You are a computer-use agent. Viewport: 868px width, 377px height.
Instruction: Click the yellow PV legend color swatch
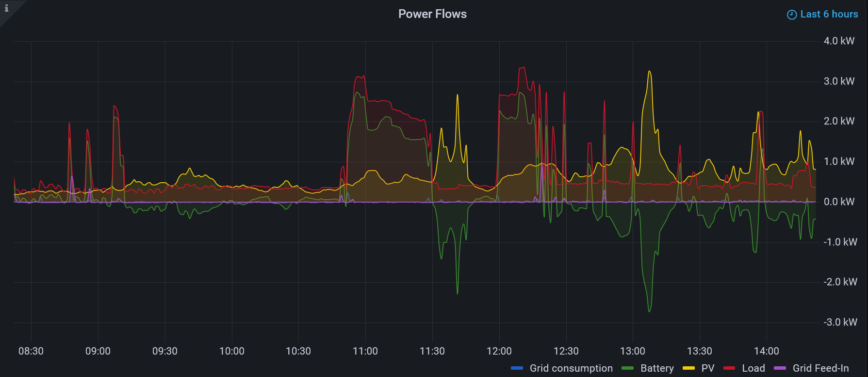click(688, 368)
